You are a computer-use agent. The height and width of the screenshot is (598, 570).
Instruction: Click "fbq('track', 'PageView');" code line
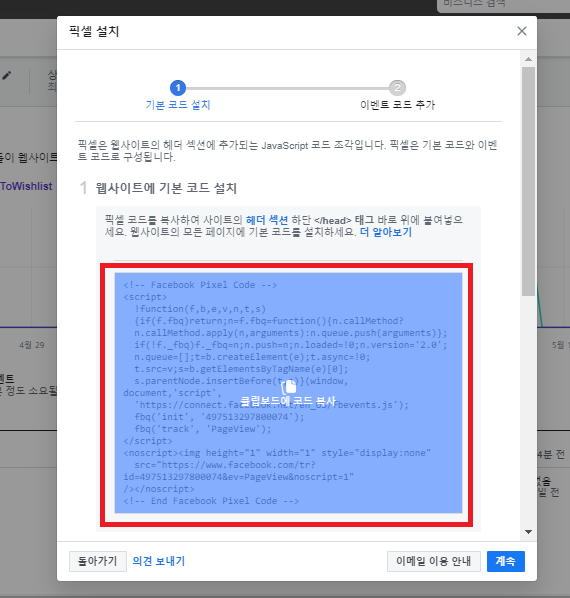point(202,429)
